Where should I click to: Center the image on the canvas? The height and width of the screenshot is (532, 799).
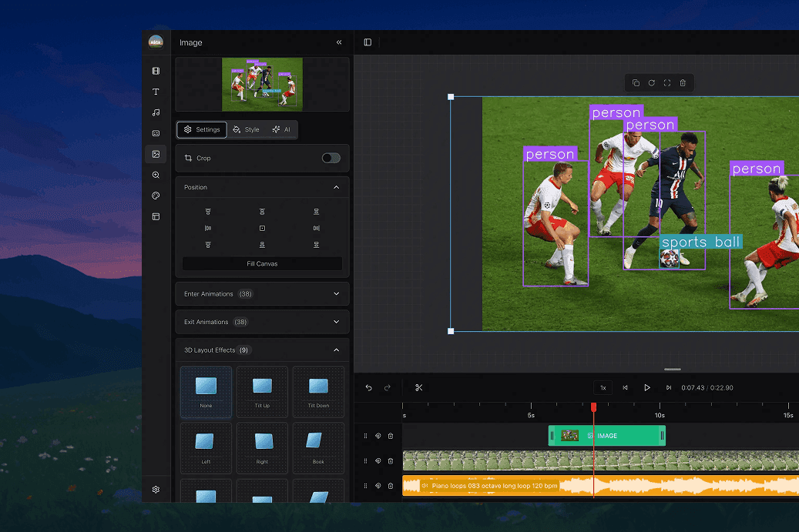(262, 228)
